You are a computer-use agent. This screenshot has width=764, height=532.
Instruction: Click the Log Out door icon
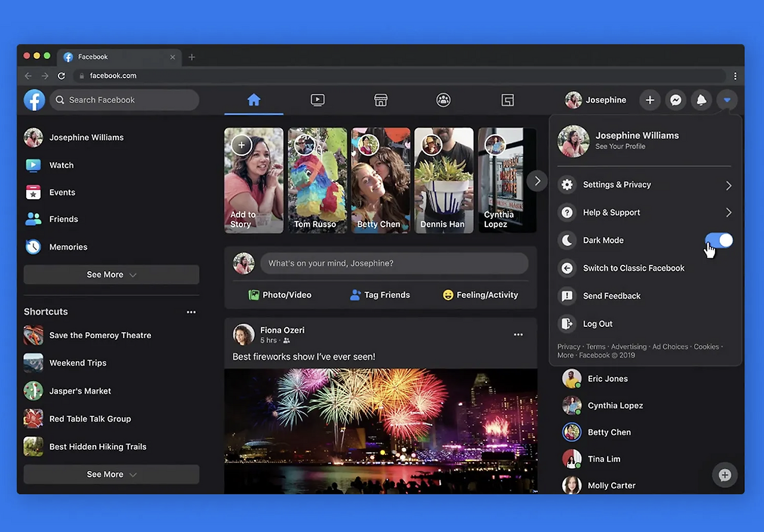click(x=566, y=324)
